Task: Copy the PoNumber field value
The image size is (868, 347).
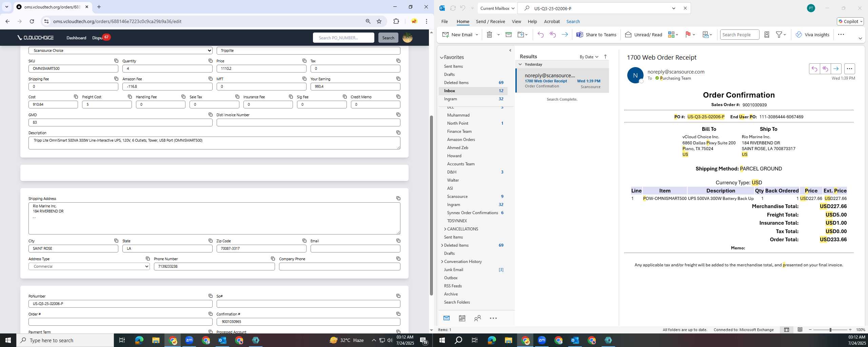Action: coord(210,296)
